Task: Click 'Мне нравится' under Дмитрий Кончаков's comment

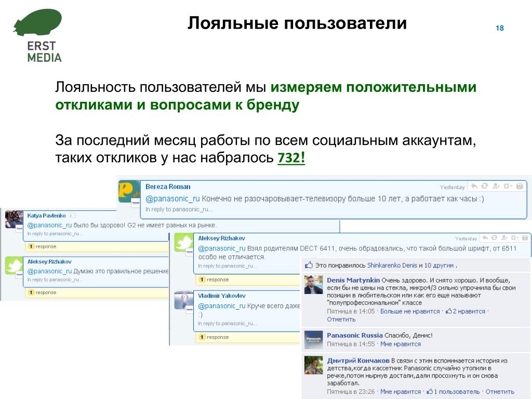Action: click(x=401, y=392)
